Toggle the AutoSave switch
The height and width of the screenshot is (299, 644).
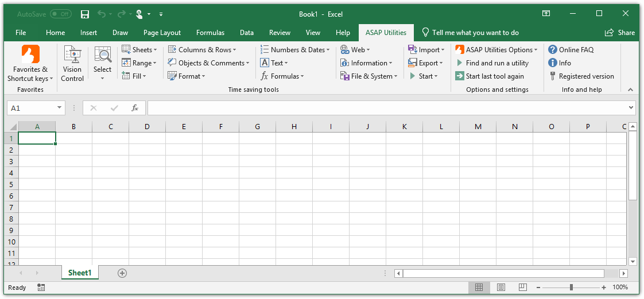click(61, 14)
